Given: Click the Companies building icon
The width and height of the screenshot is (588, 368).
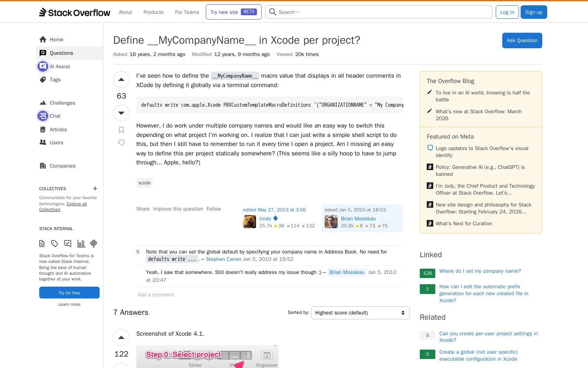Looking at the screenshot, I should [x=43, y=166].
